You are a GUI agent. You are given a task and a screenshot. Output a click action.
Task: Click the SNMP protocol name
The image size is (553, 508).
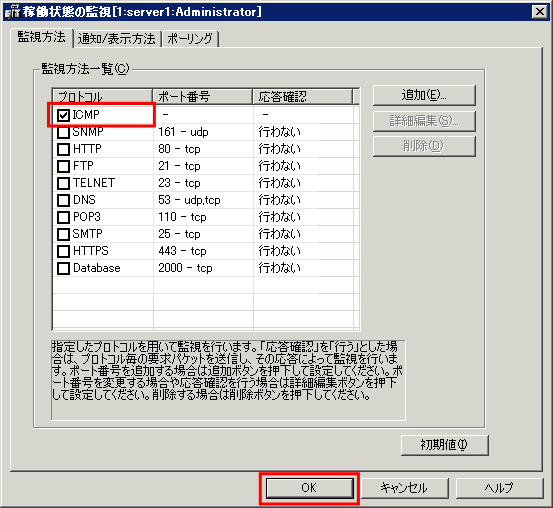tap(88, 132)
